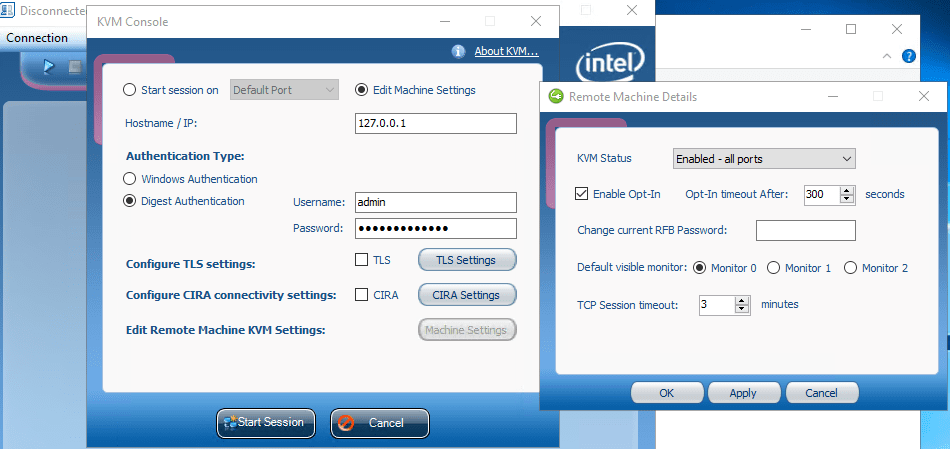
Task: Click Apply in Remote Machine Details
Action: tap(743, 393)
